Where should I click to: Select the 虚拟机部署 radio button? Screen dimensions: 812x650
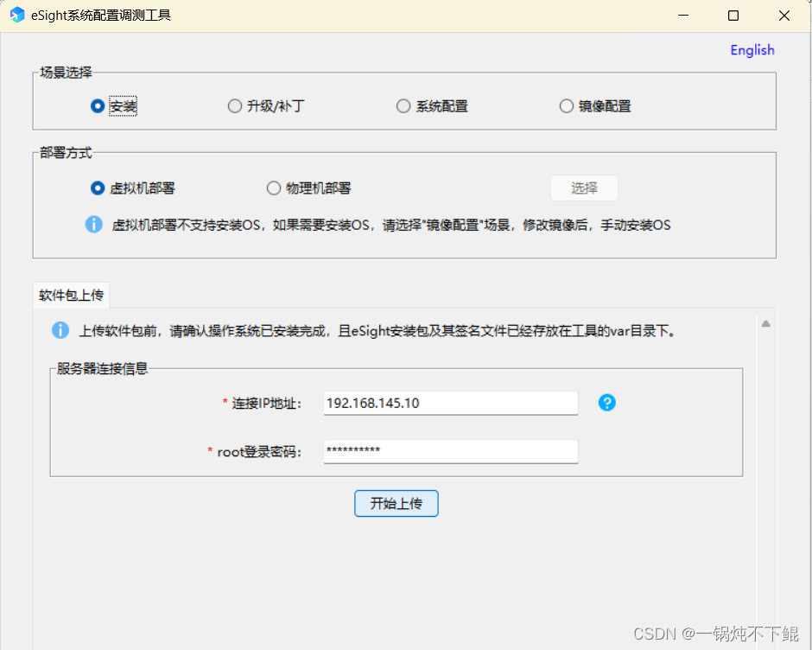click(98, 188)
